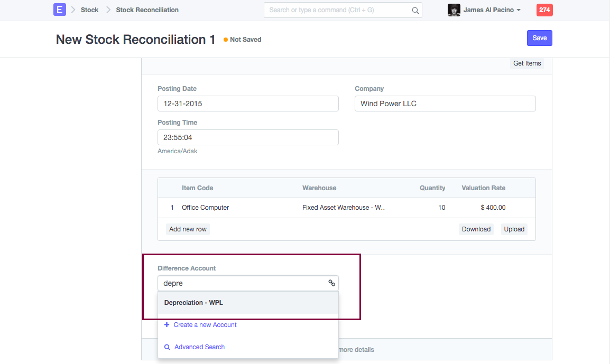Click the ERPNext home logo icon
This screenshot has width=610, height=364.
pos(60,10)
